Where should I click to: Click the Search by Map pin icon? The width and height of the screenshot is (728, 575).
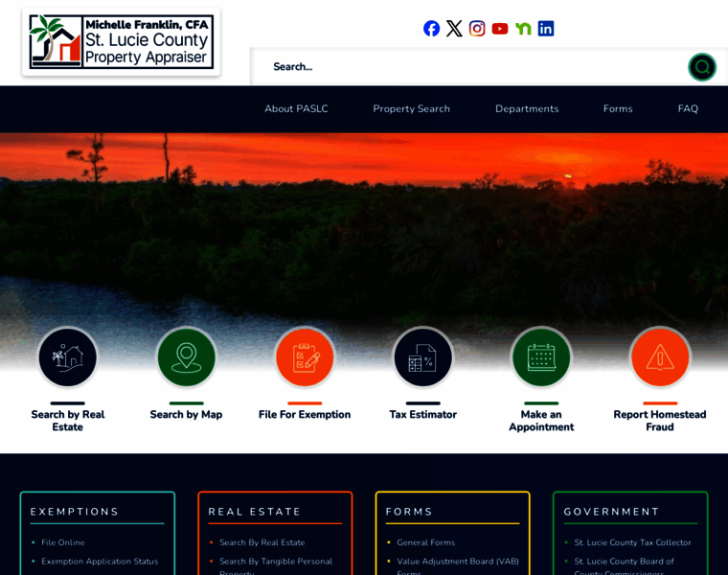[186, 357]
